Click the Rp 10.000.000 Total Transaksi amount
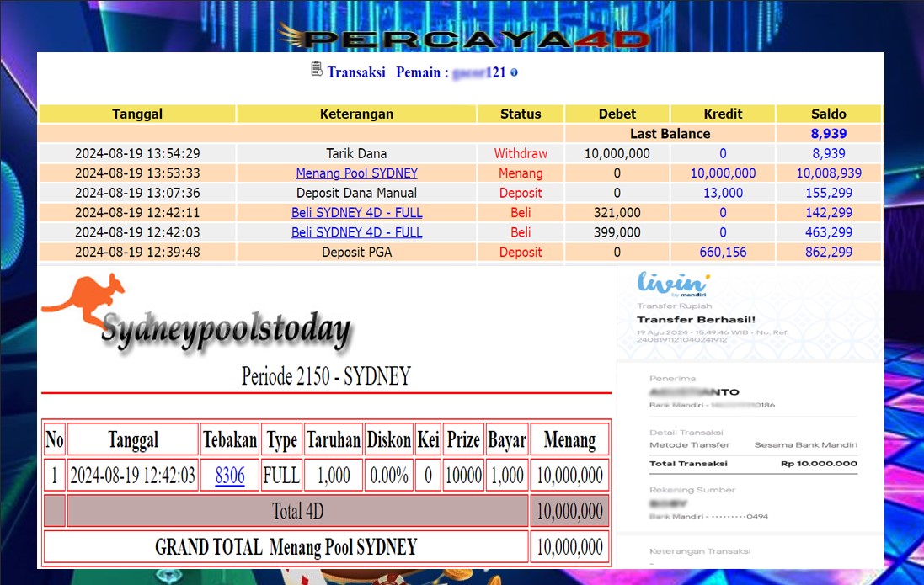 coord(818,464)
